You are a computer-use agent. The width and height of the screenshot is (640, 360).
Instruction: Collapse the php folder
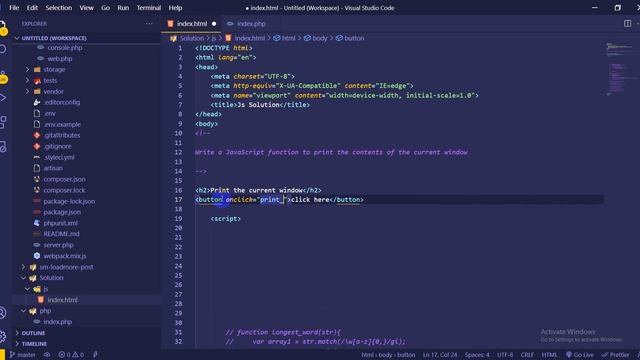(45, 311)
